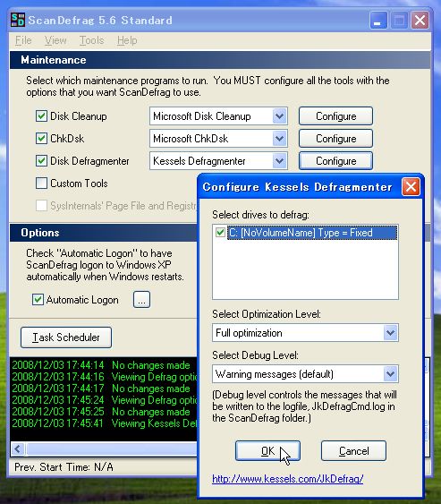Cancel the Kessels Defragmenter configuration
The width and height of the screenshot is (441, 504).
353,451
